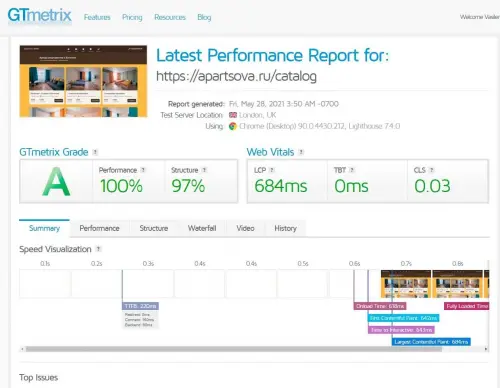This screenshot has height=388, width=500.
Task: Click the Fully Loaded Time marker
Action: point(467,306)
